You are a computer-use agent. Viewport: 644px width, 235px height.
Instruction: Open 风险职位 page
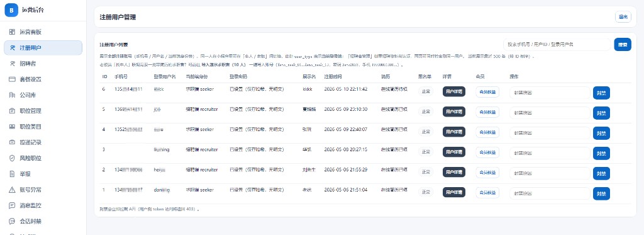click(43, 158)
